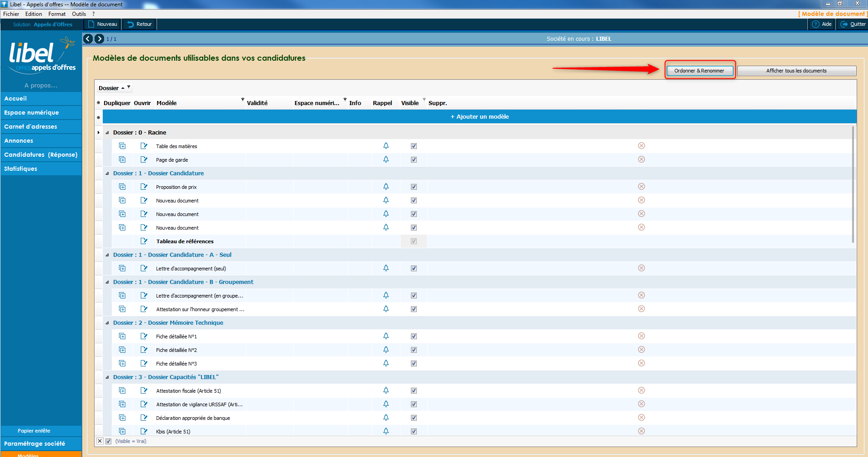Toggle Visible checkbox for Fiche détaillée N°3

[414, 363]
